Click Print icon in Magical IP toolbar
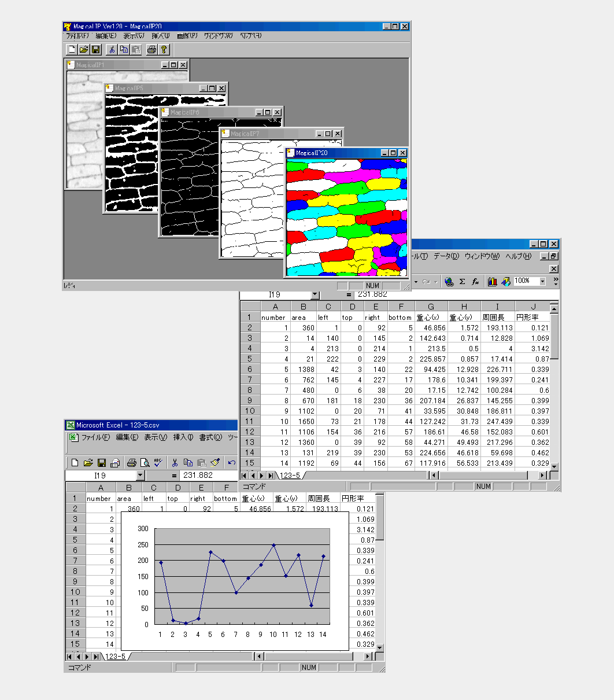The image size is (614, 700). click(151, 50)
